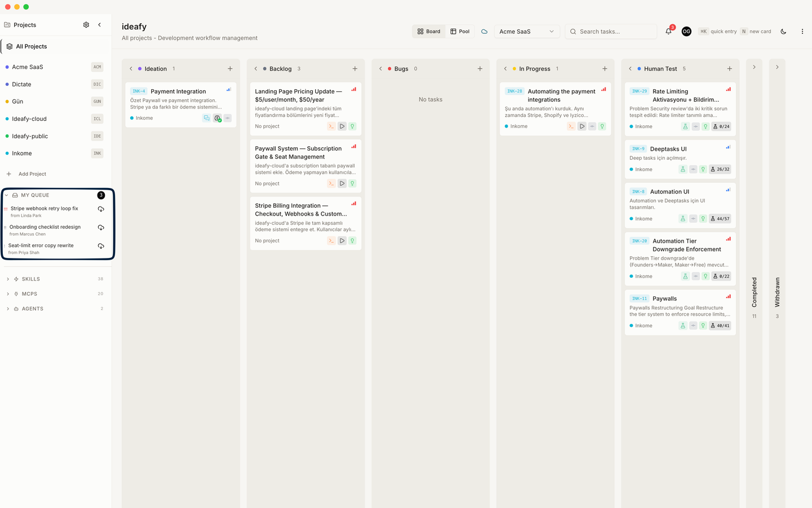The height and width of the screenshot is (508, 812).
Task: Select the Inkome project in sidebar
Action: click(54, 154)
